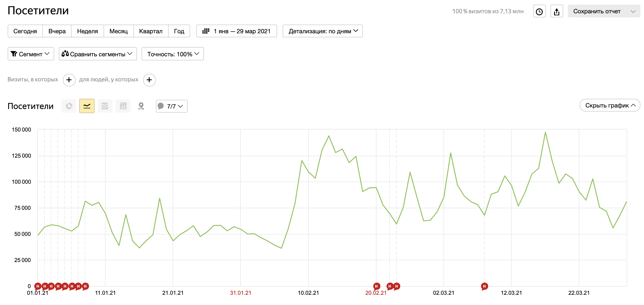Open the Точность: 100% dropdown

pos(173,54)
